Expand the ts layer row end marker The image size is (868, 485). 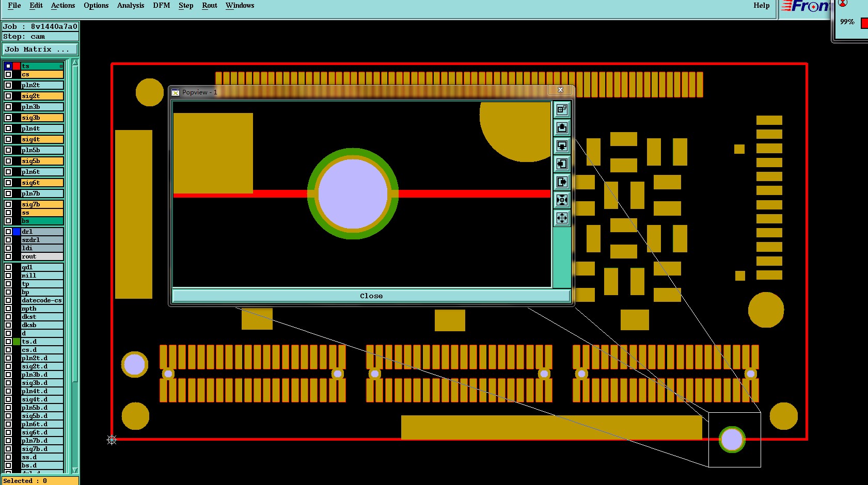click(x=61, y=66)
